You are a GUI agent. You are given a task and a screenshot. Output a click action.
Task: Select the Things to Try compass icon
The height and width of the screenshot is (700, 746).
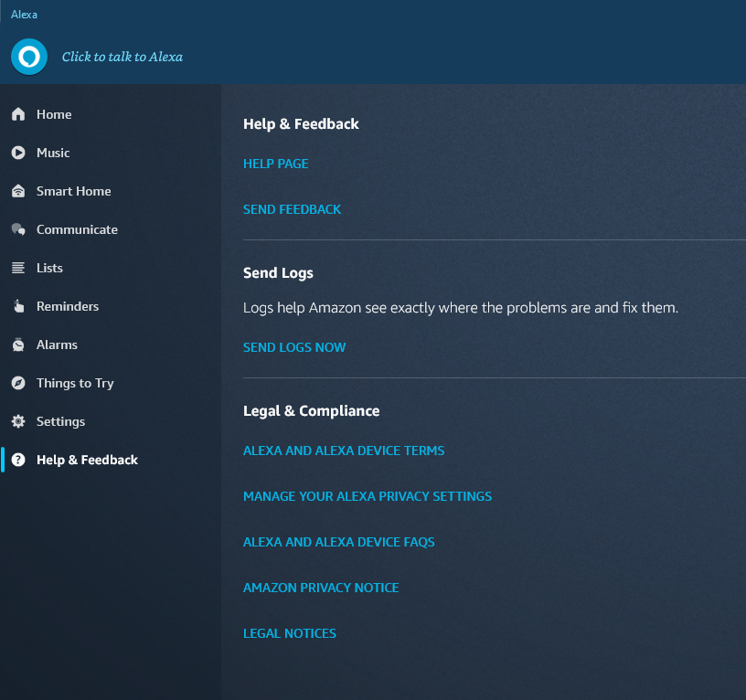(x=18, y=383)
